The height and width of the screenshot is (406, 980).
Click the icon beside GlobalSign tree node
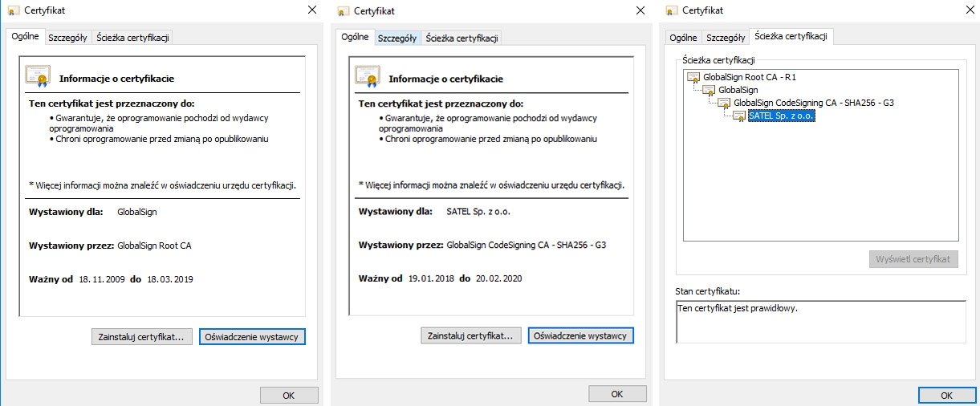709,90
